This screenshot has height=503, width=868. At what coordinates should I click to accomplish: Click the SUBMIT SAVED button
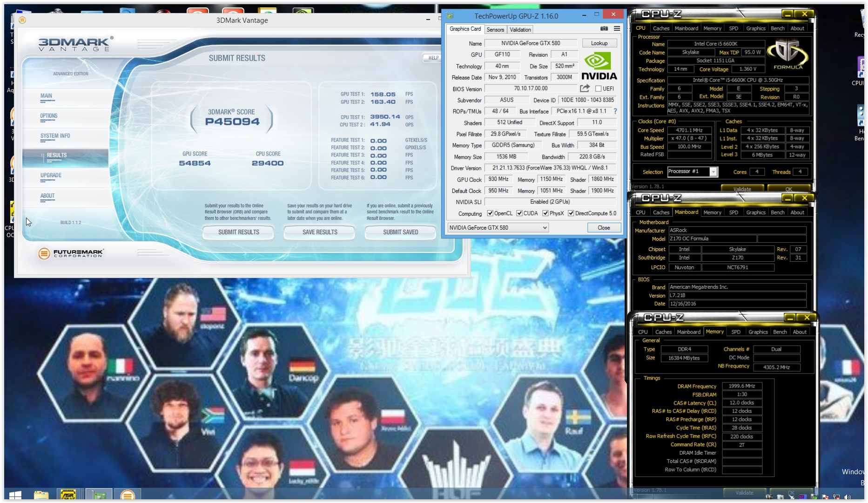tap(400, 232)
